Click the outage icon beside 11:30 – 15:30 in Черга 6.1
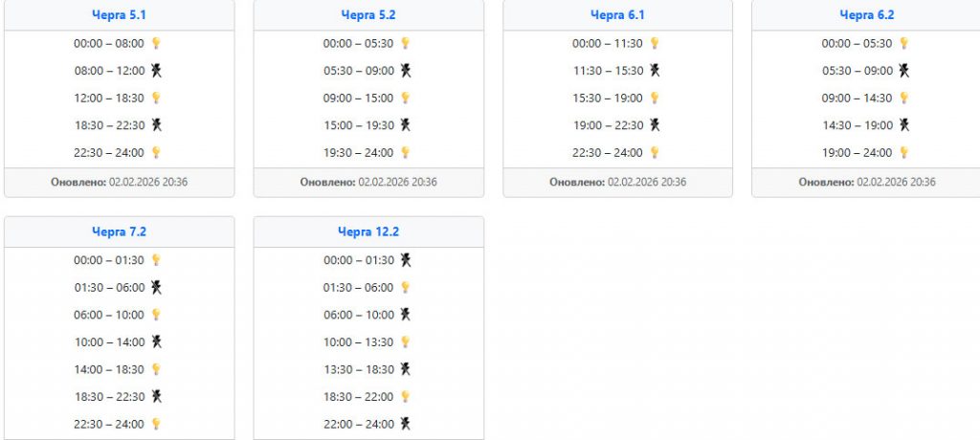This screenshot has height=440, width=980. point(655,70)
